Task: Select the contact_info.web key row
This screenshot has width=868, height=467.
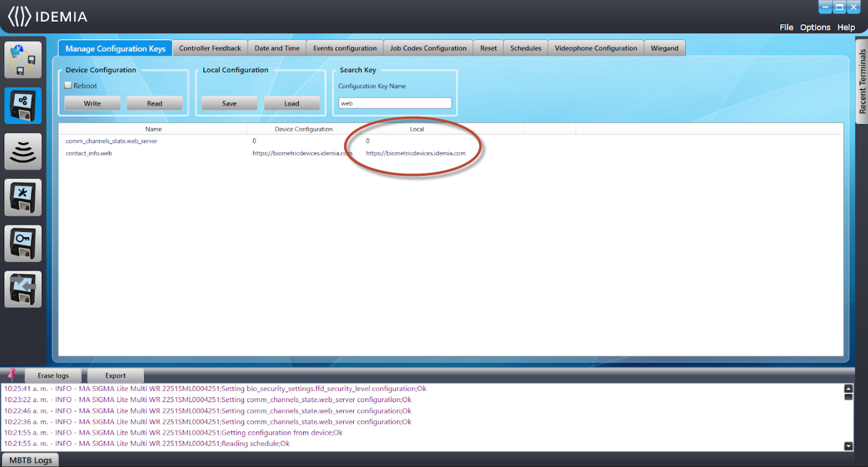Action: 450,153
